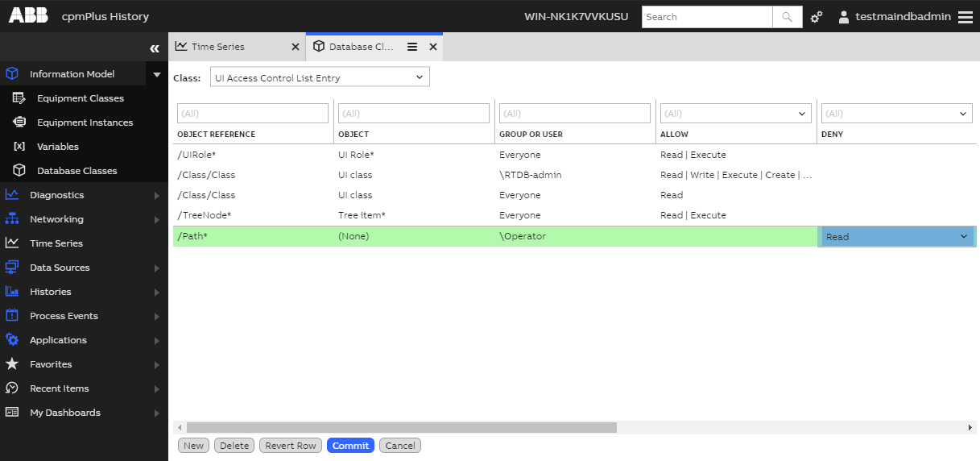Open Database Classes in sidebar
Viewport: 980px width, 461px height.
tap(77, 171)
